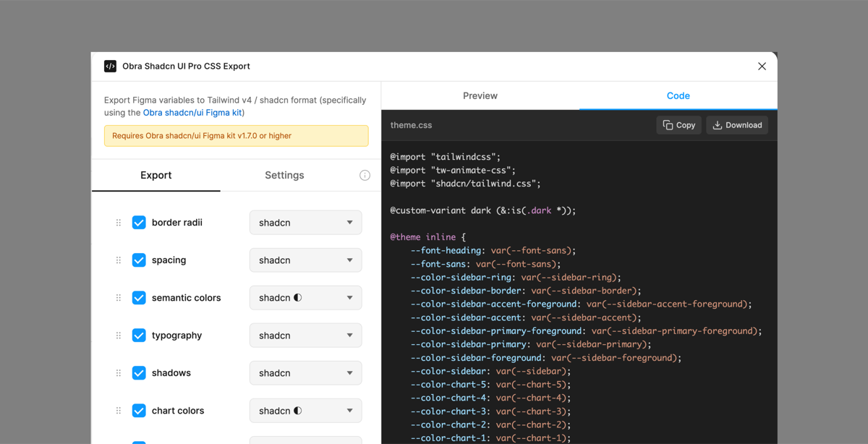Toggle the chart colors checkbox
The width and height of the screenshot is (868, 444).
point(139,410)
